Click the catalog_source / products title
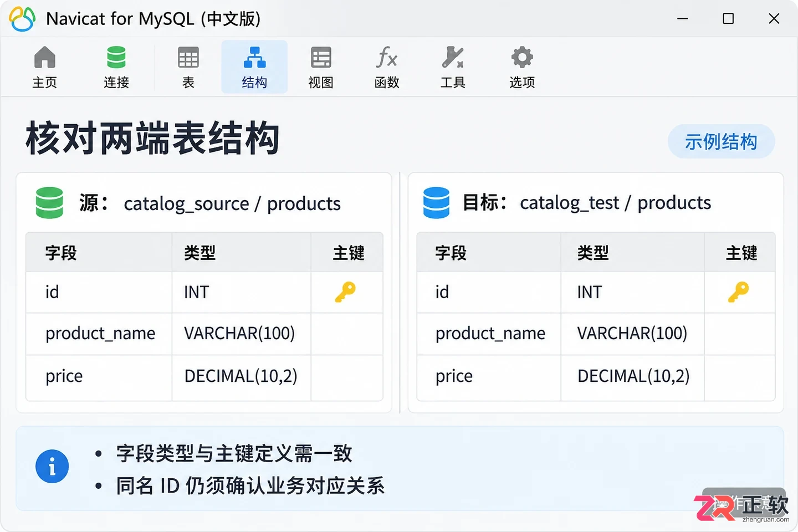 [x=232, y=204]
